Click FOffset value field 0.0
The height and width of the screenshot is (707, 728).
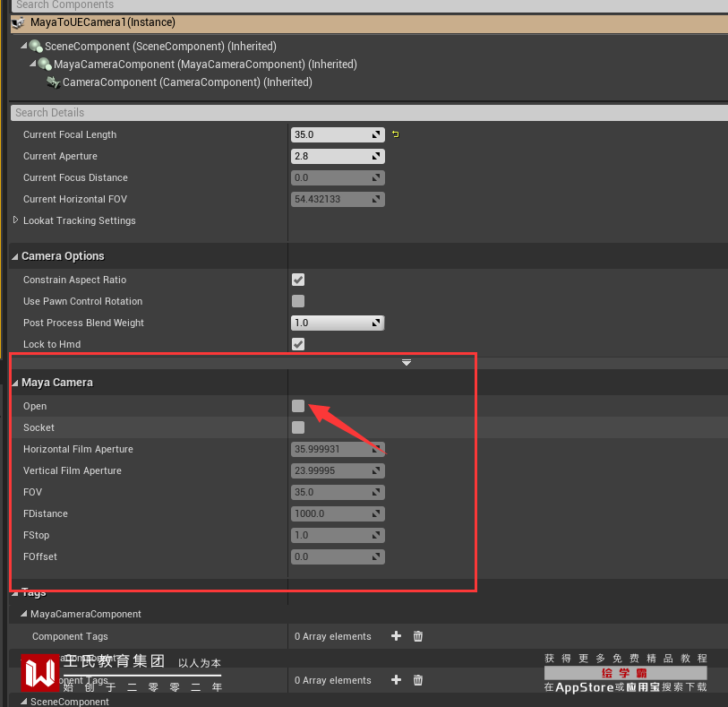pyautogui.click(x=338, y=556)
